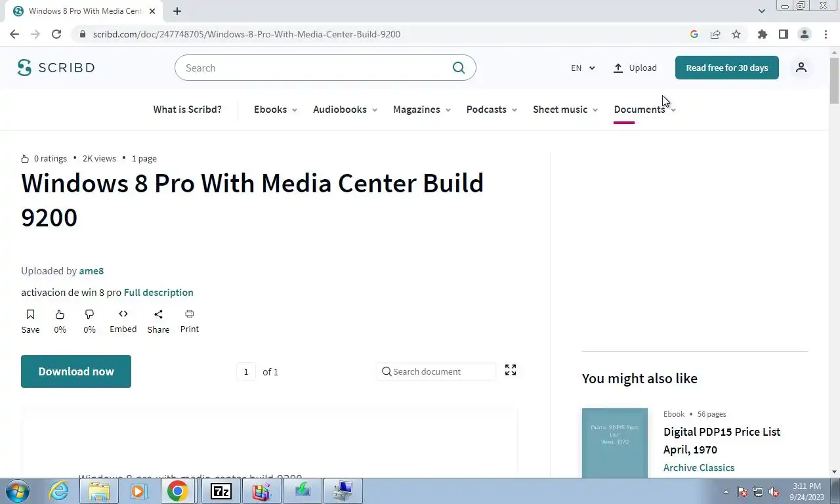Open tab search chevron in title bar
840x504 pixels.
[761, 11]
